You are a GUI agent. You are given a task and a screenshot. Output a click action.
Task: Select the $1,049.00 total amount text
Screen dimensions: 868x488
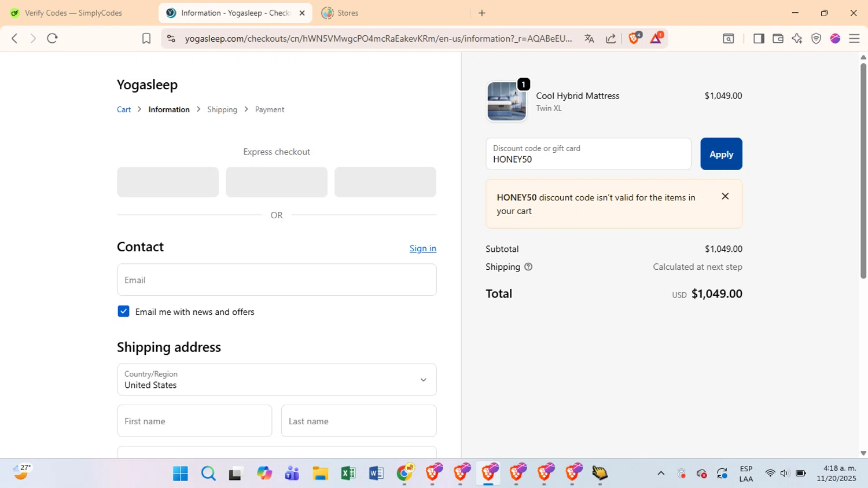pyautogui.click(x=716, y=293)
